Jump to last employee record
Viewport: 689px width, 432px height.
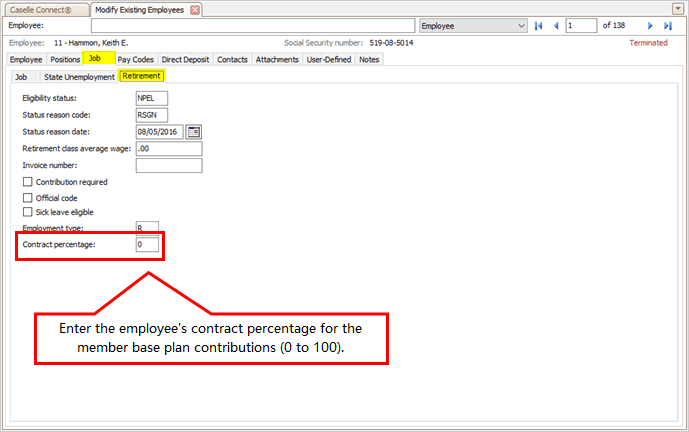point(667,25)
